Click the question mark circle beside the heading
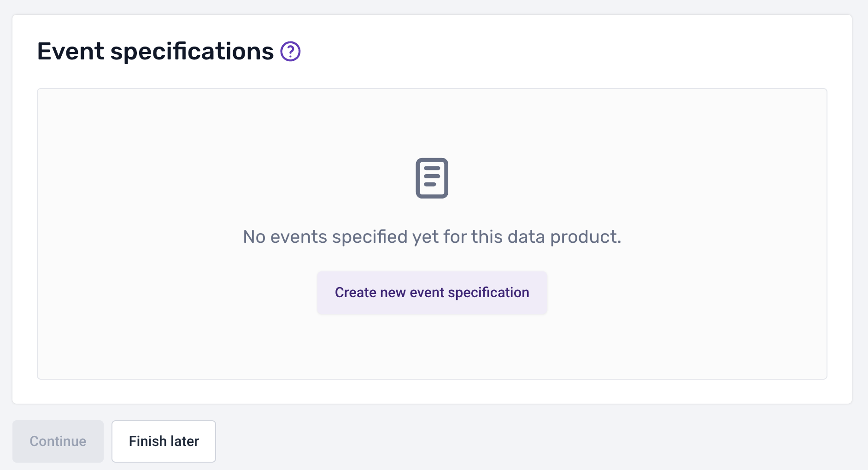The width and height of the screenshot is (868, 470). [x=291, y=52]
